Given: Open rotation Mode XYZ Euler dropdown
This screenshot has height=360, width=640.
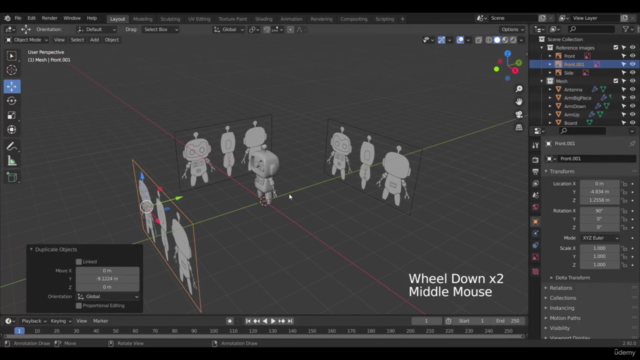Looking at the screenshot, I should pyautogui.click(x=600, y=238).
